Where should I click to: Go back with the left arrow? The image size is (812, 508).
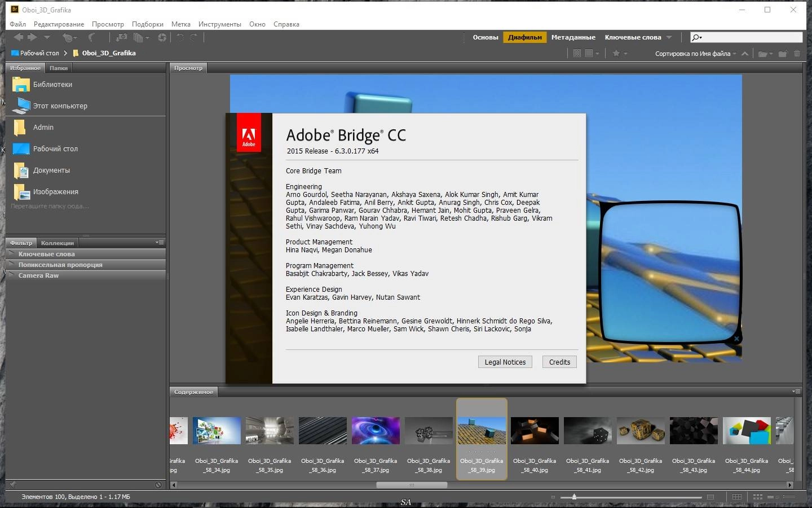(19, 37)
